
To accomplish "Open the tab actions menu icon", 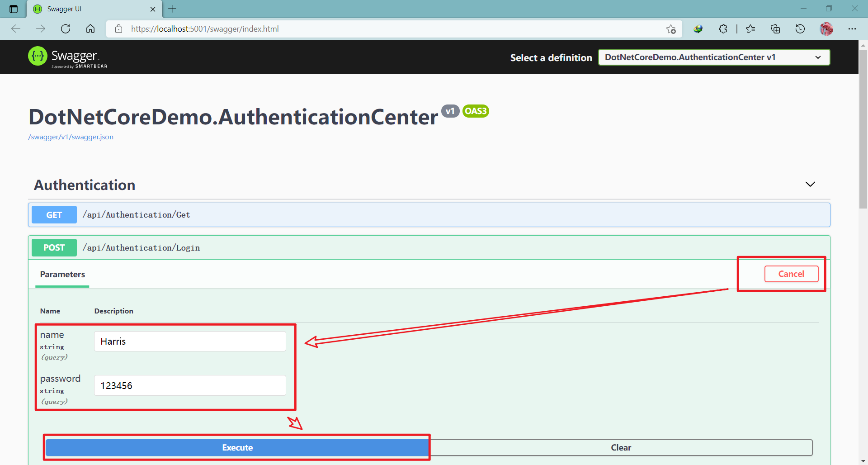I will tap(14, 9).
